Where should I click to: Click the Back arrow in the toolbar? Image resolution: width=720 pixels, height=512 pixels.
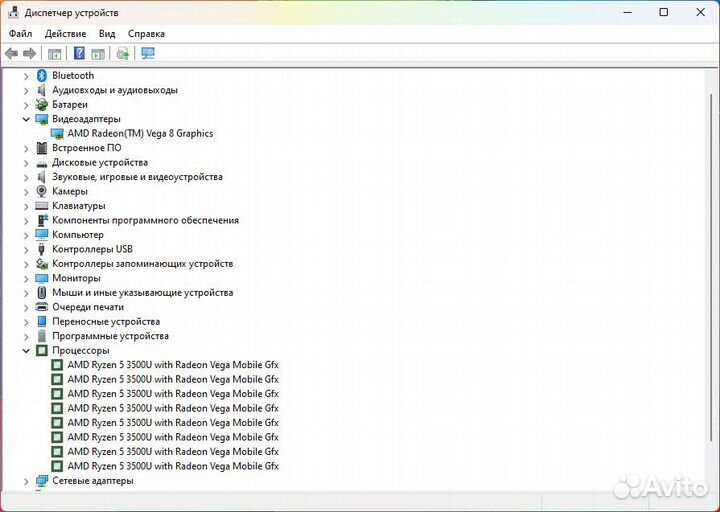(12, 53)
